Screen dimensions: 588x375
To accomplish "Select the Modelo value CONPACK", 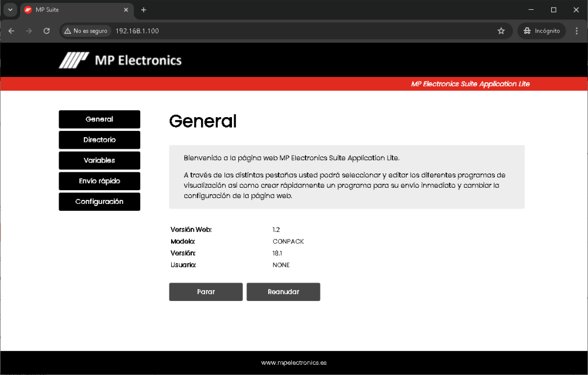I will click(x=288, y=242).
